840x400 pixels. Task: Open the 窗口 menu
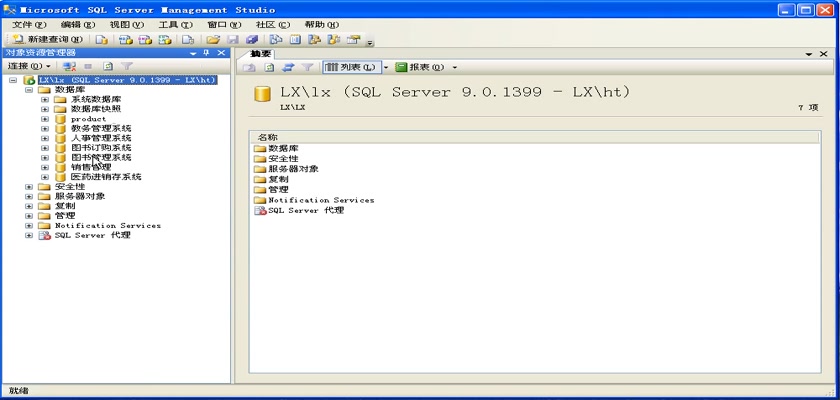(x=224, y=25)
